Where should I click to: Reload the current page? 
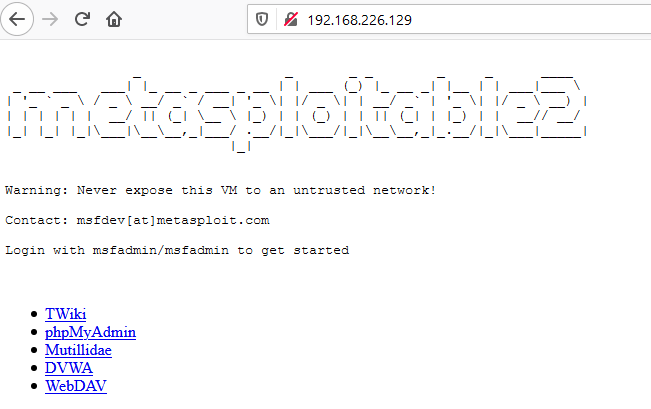[82, 19]
